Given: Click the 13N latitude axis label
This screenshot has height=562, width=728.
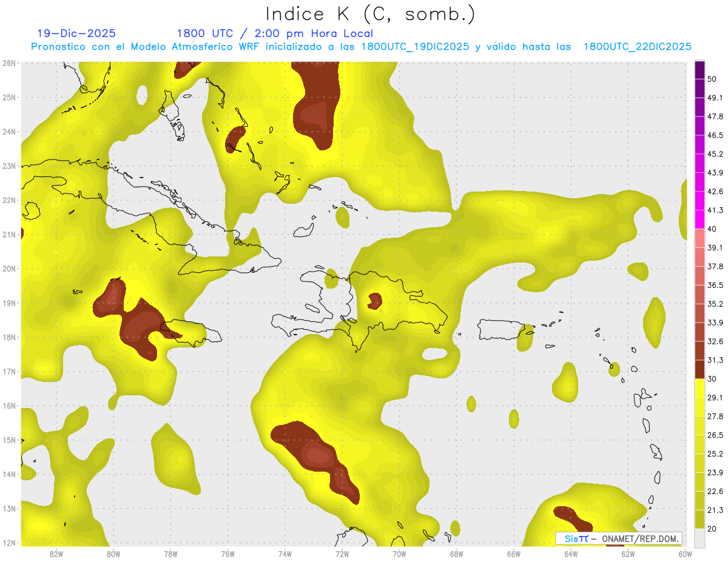Looking at the screenshot, I should (8, 508).
